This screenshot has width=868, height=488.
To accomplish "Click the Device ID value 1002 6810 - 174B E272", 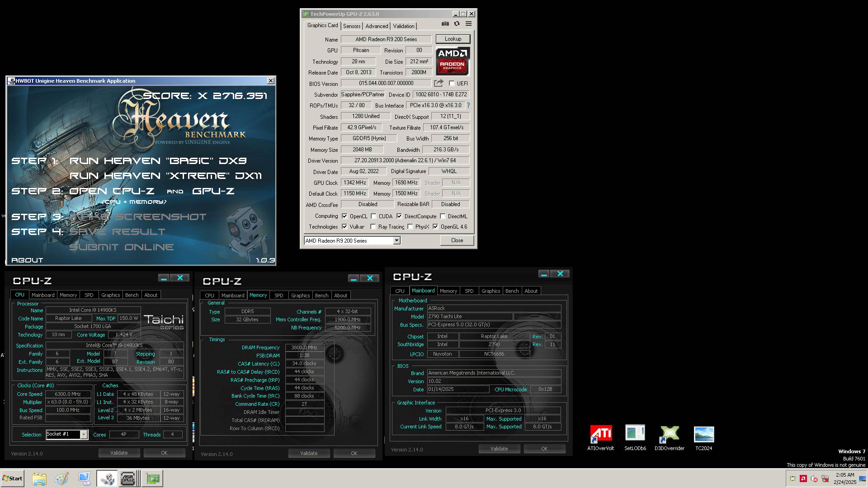I will [x=441, y=94].
